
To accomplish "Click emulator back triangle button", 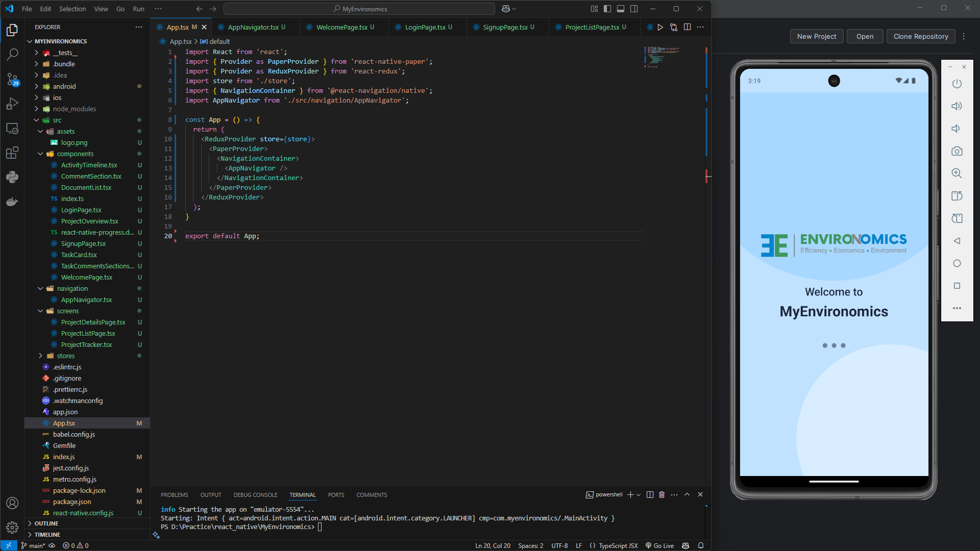I will click(957, 241).
